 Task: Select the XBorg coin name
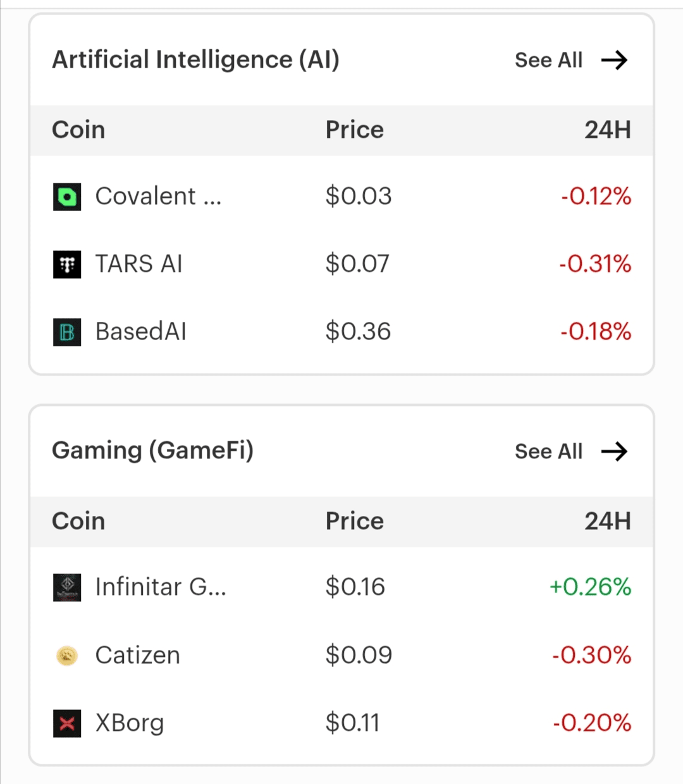(x=130, y=723)
